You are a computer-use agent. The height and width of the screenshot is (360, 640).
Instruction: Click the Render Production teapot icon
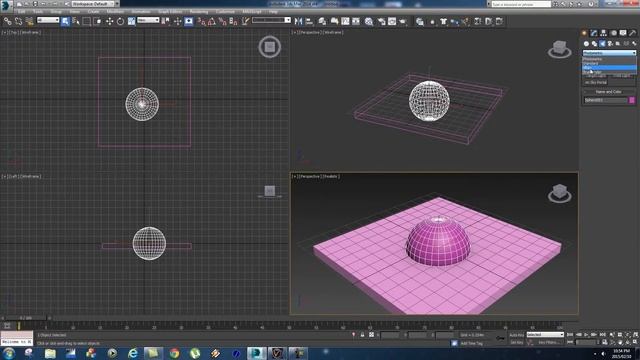[403, 21]
